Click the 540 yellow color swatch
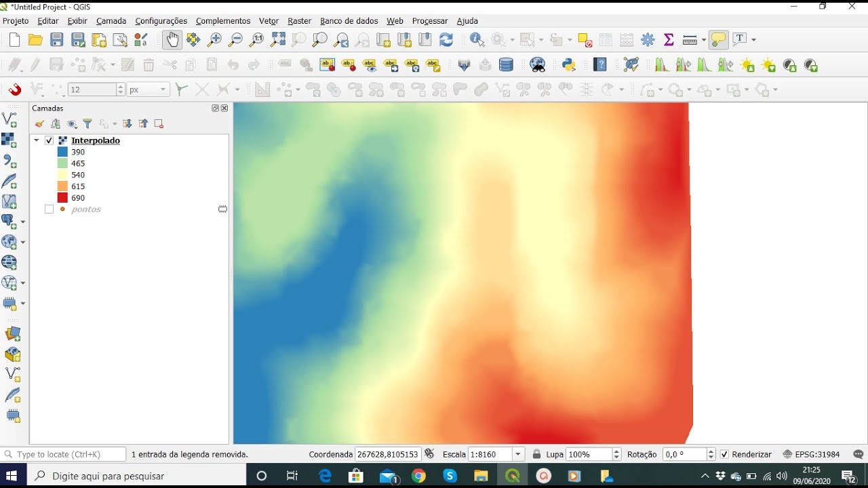Image resolution: width=868 pixels, height=488 pixels. pos(62,175)
